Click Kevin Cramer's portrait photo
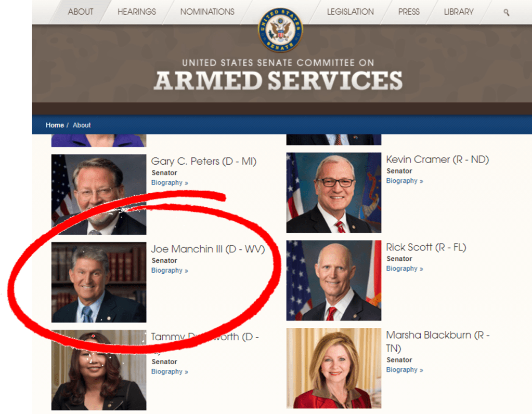This screenshot has width=532, height=414. click(x=333, y=193)
